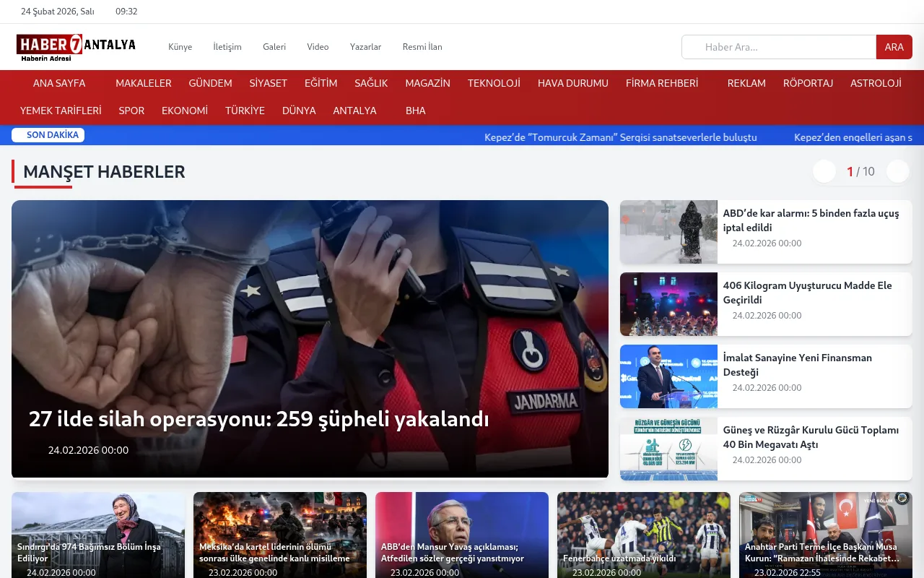Open YEMEK TARİFLERİ category

pyautogui.click(x=59, y=111)
